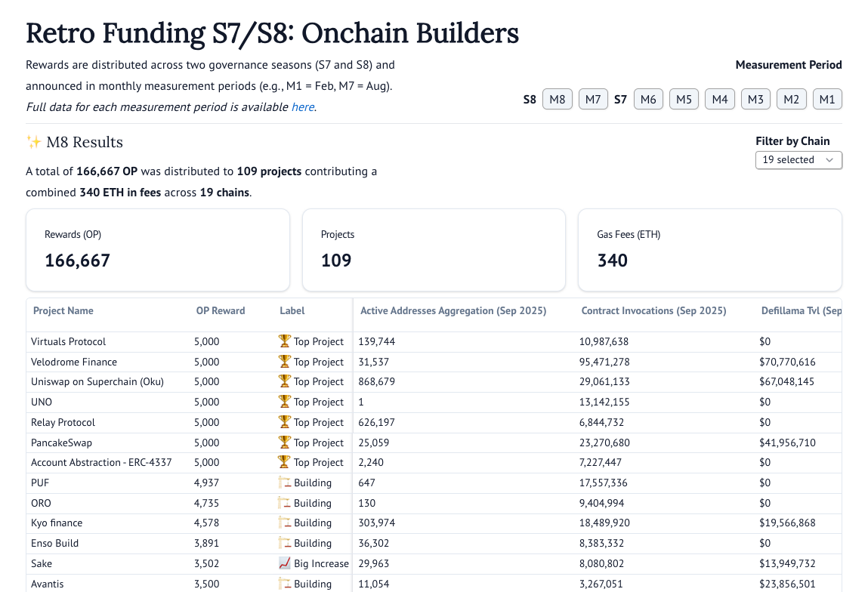Sort by the OP Reward column header
868x592 pixels.
(x=220, y=310)
